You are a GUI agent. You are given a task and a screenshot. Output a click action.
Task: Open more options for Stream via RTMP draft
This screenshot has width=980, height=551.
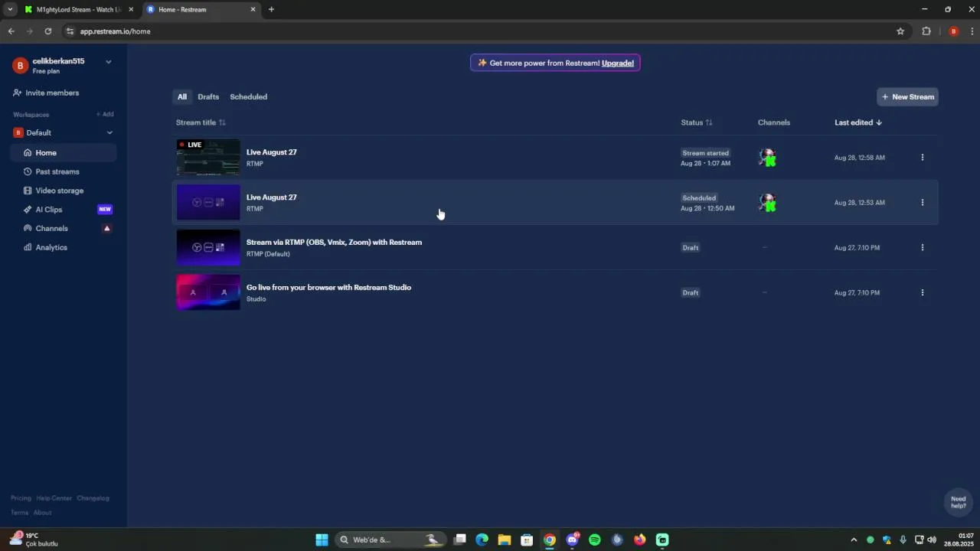point(922,247)
